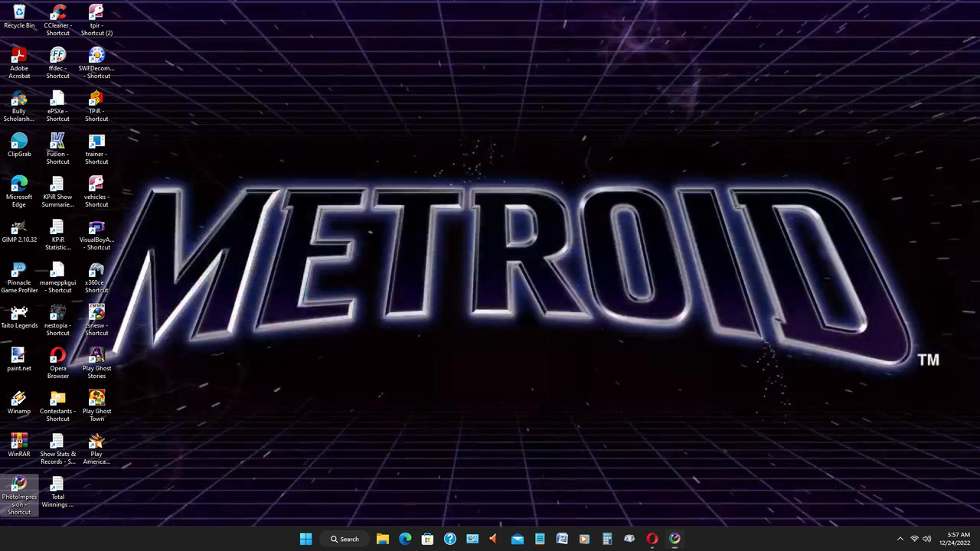Select the VisualBoyA... shortcut icon
Screen dimensions: 980x551
point(96,234)
